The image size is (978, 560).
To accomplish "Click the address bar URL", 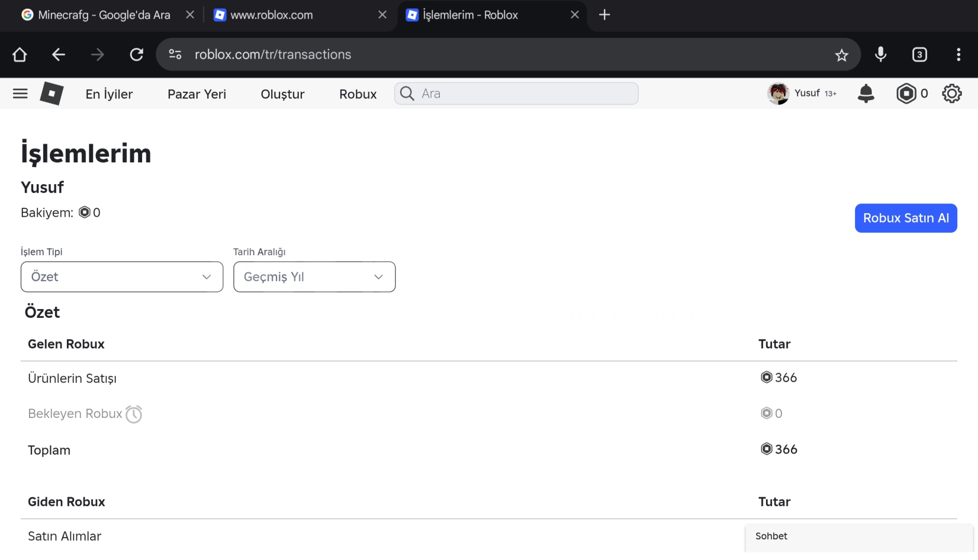I will [x=273, y=54].
